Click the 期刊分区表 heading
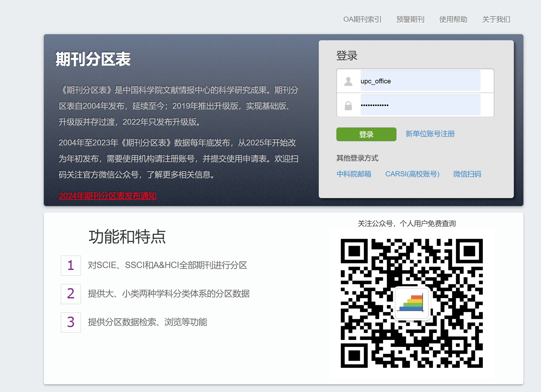The image size is (541, 392). (93, 59)
